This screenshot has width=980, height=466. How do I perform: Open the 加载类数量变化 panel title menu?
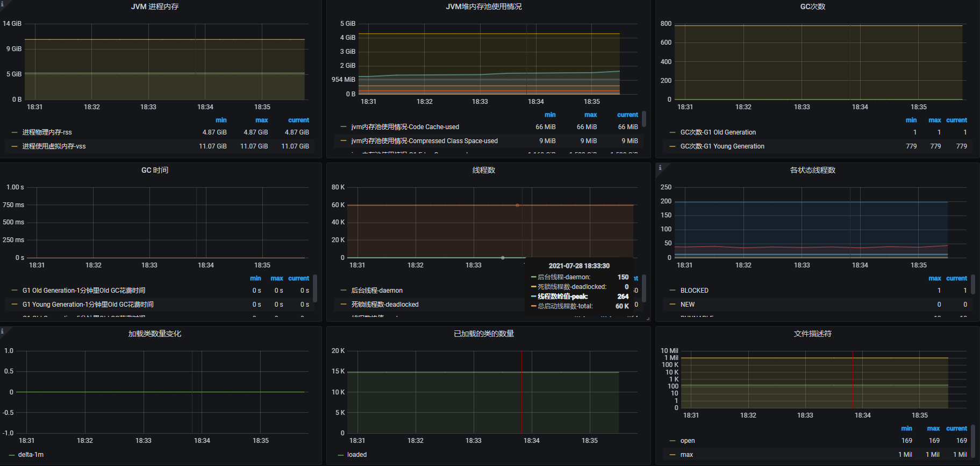coord(155,334)
